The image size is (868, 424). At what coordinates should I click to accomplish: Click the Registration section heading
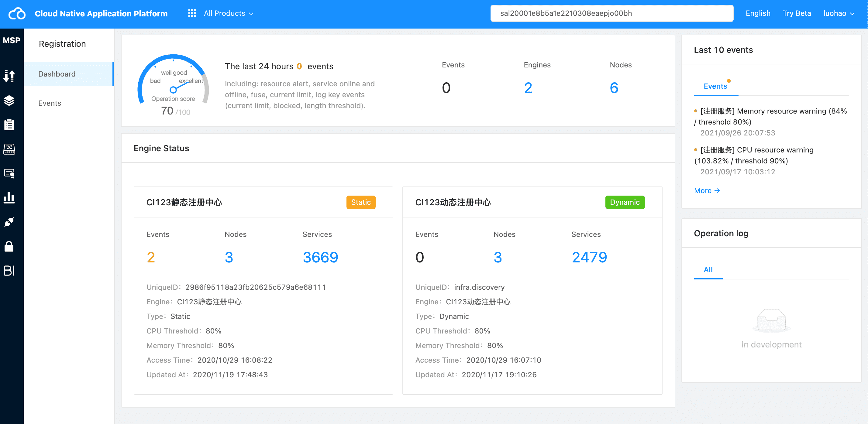tap(62, 44)
